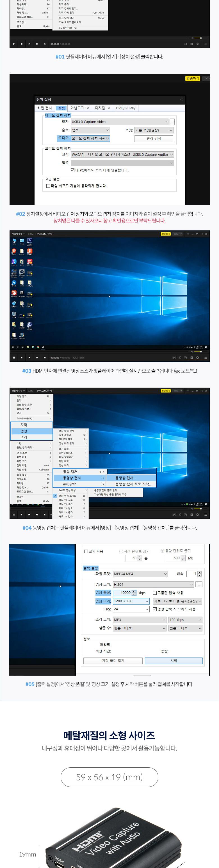Open the settings gear in the step 01 player
The height and width of the screenshot is (868, 219).
[x=198, y=44]
